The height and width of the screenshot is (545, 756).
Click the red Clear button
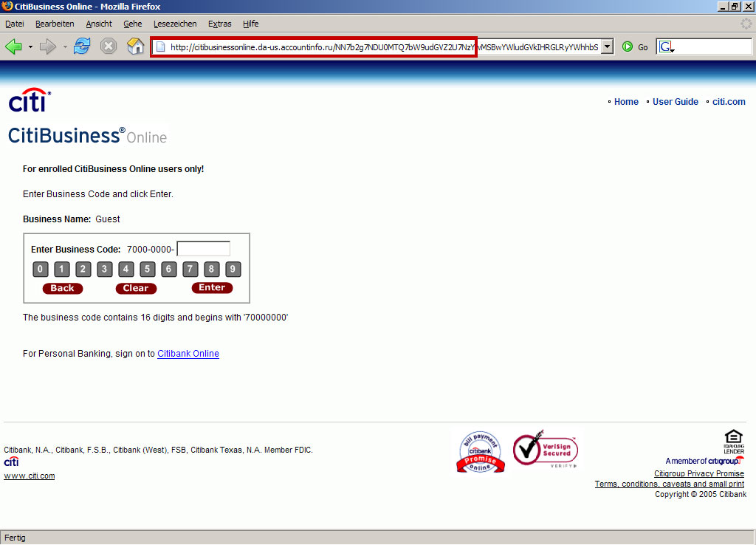tap(136, 288)
